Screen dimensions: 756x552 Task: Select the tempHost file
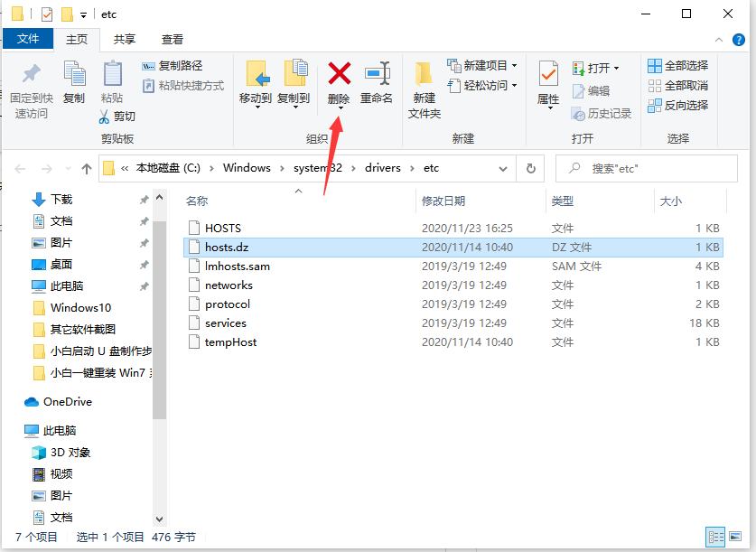453,341
